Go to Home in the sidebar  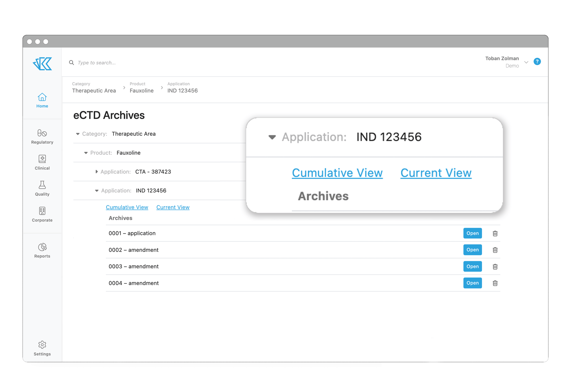42,101
